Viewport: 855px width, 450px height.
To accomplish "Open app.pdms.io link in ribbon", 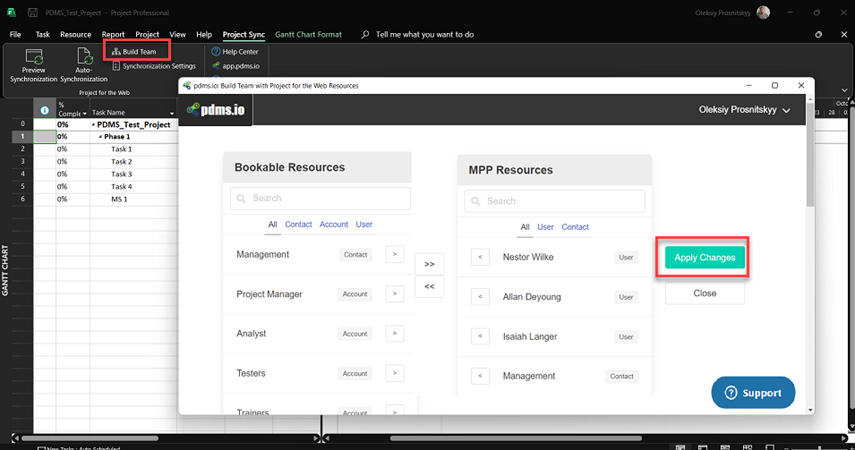I will [x=236, y=66].
